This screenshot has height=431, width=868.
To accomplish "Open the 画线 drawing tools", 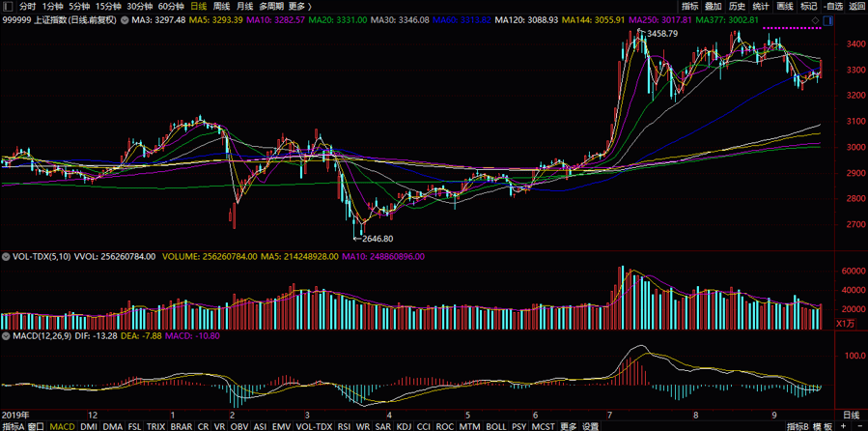I will (784, 6).
